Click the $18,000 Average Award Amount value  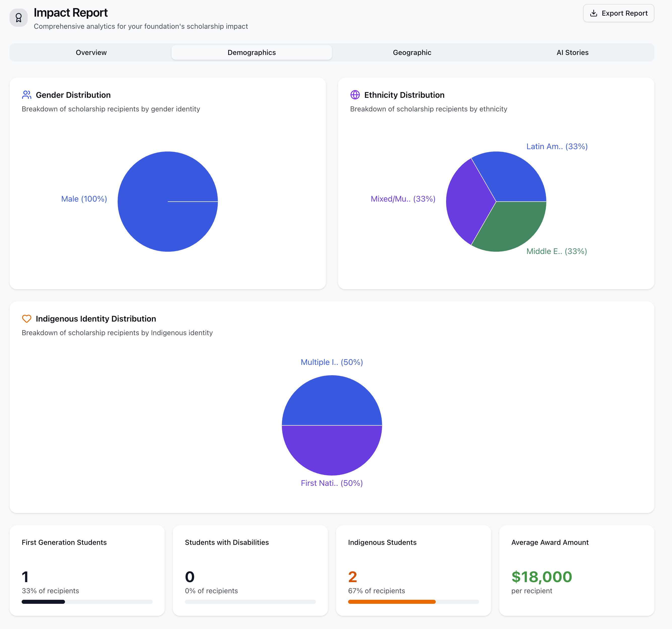coord(542,577)
